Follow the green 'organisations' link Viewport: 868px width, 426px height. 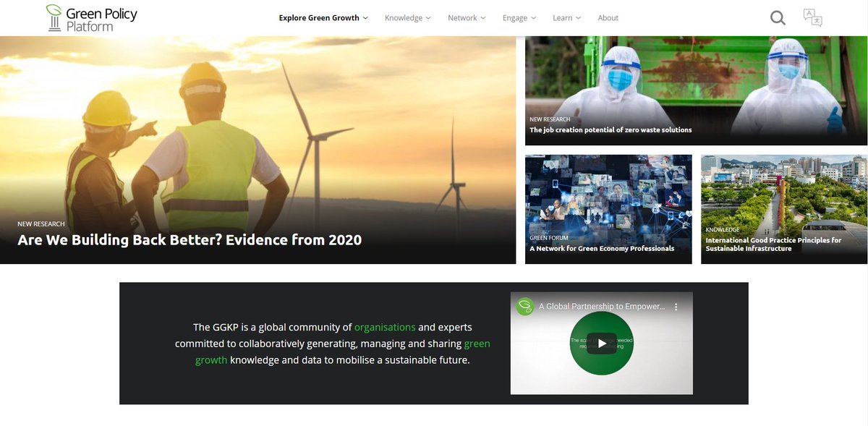[x=385, y=327]
